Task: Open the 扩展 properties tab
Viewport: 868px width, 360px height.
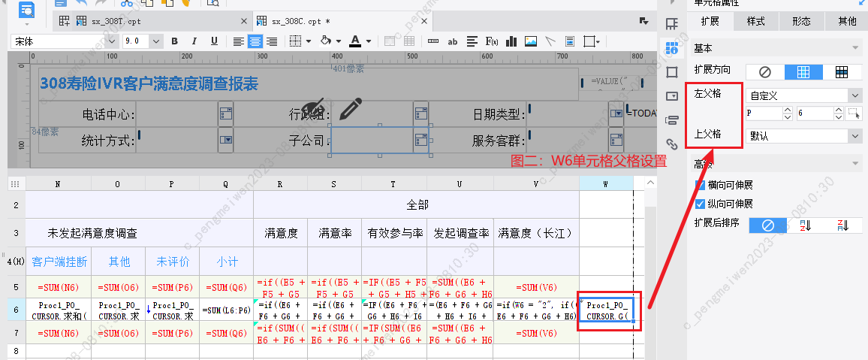Action: [x=710, y=22]
